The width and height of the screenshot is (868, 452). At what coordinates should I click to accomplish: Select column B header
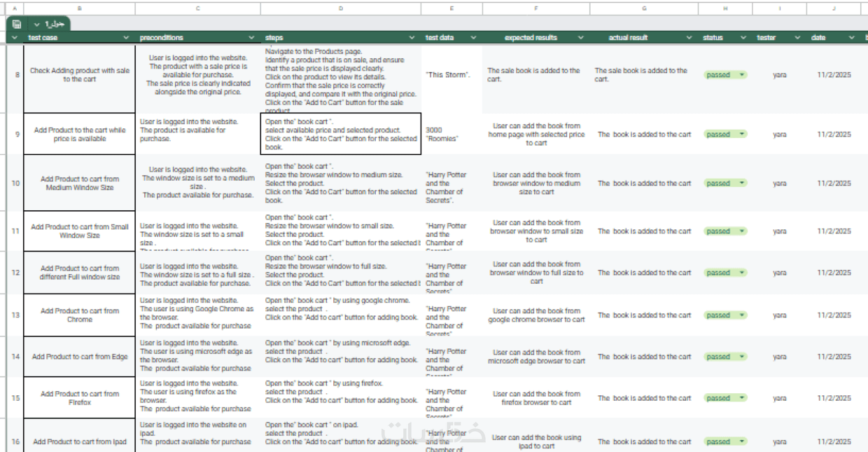point(79,8)
